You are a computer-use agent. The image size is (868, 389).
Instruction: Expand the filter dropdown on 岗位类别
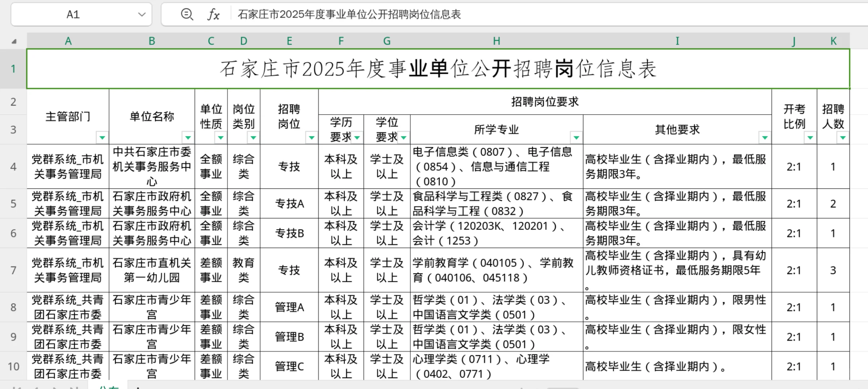click(x=254, y=137)
